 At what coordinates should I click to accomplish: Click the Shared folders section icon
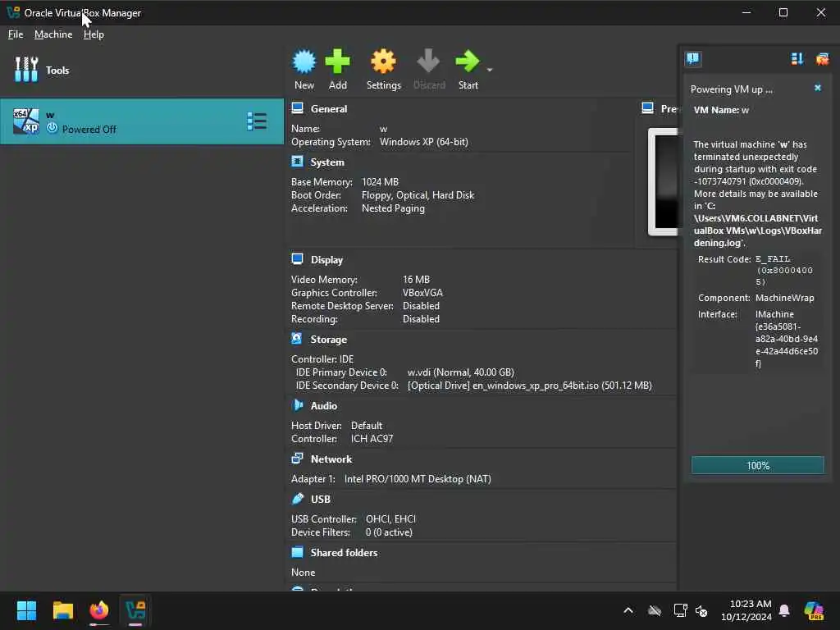pyautogui.click(x=297, y=552)
